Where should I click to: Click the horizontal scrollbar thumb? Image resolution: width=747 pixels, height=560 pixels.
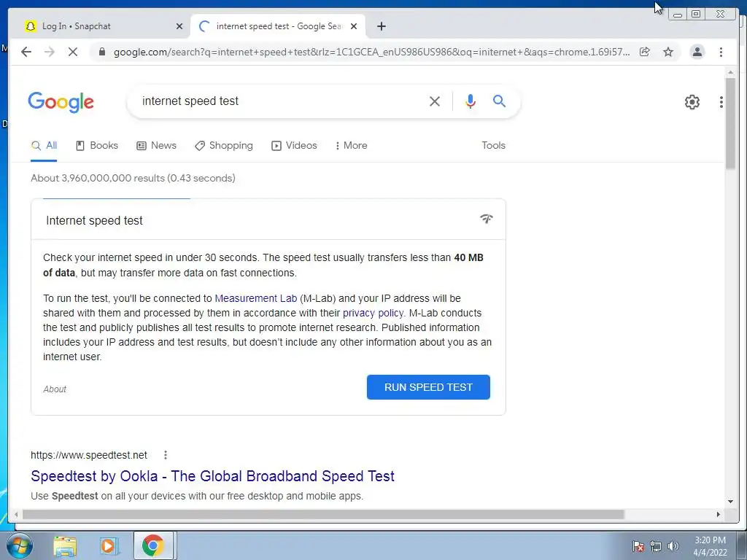pos(323,514)
